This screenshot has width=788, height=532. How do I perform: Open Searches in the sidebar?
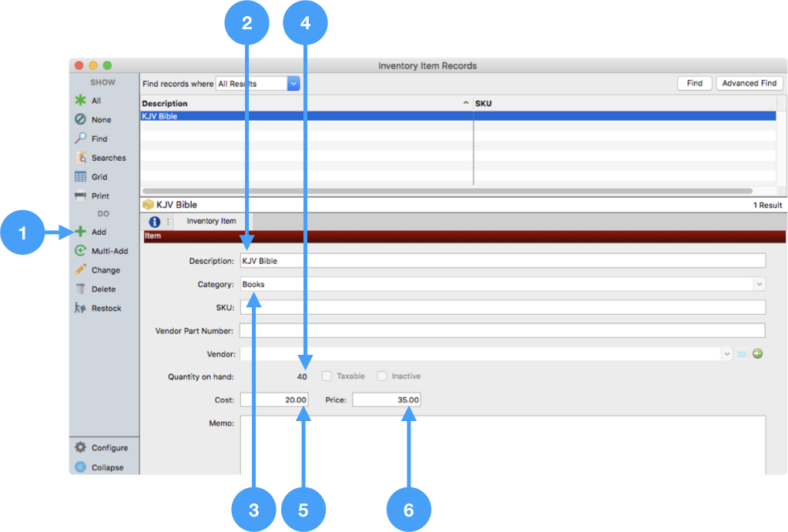(80, 158)
